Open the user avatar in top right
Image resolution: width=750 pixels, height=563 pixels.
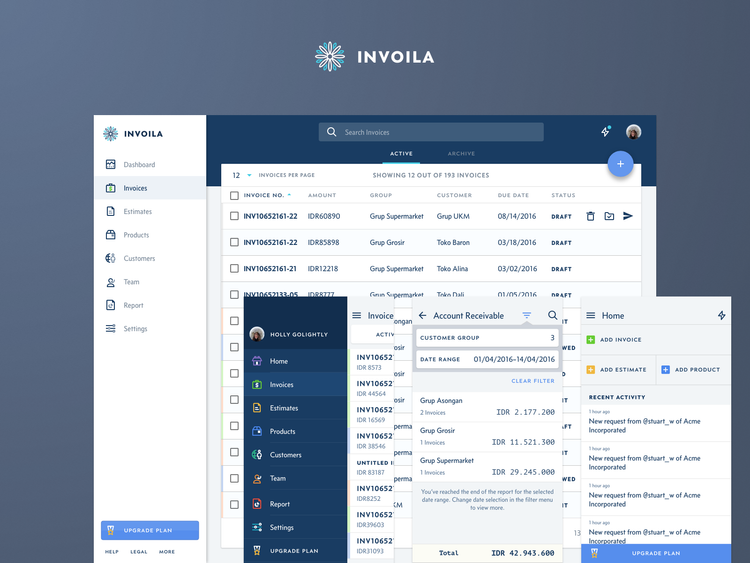pyautogui.click(x=634, y=132)
